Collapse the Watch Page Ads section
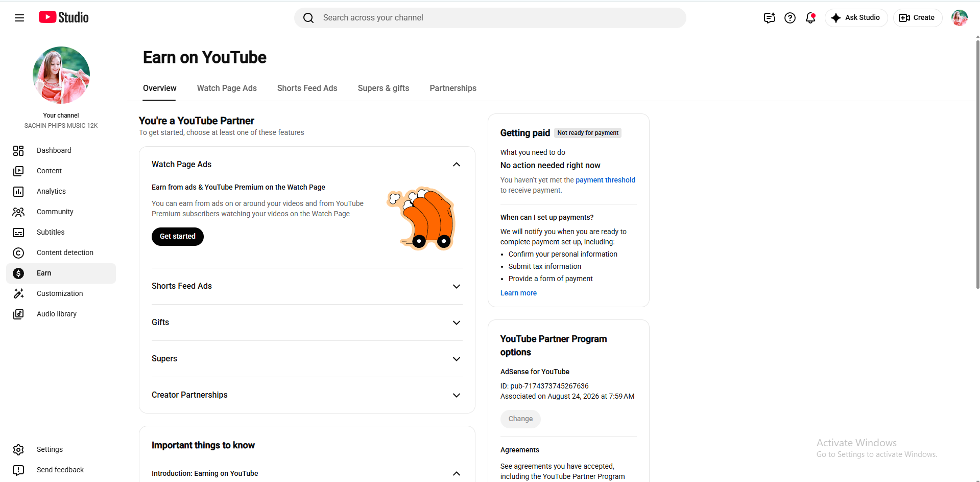The width and height of the screenshot is (980, 482). (457, 165)
